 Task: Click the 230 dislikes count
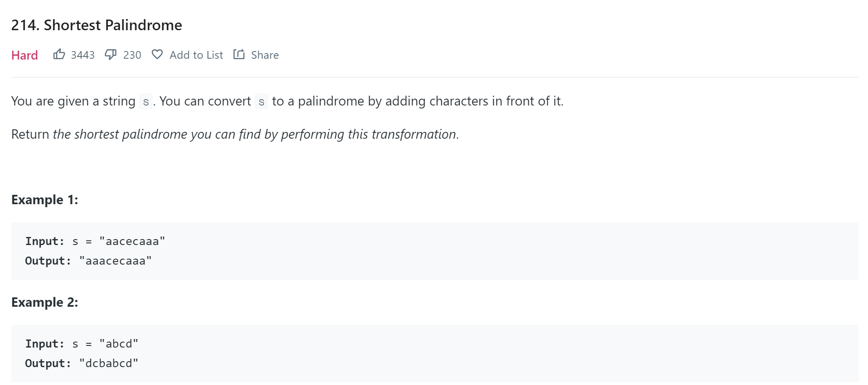[132, 55]
